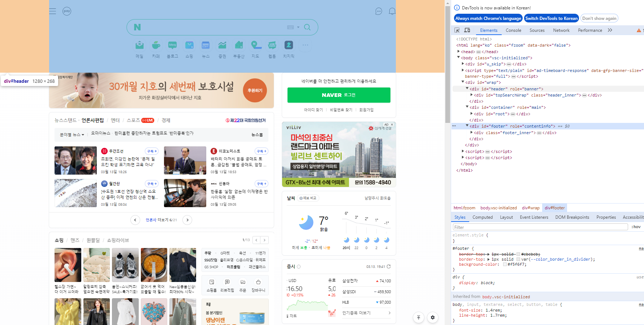644x325 pixels.
Task: Collapse the div#container node
Action: coord(467,107)
